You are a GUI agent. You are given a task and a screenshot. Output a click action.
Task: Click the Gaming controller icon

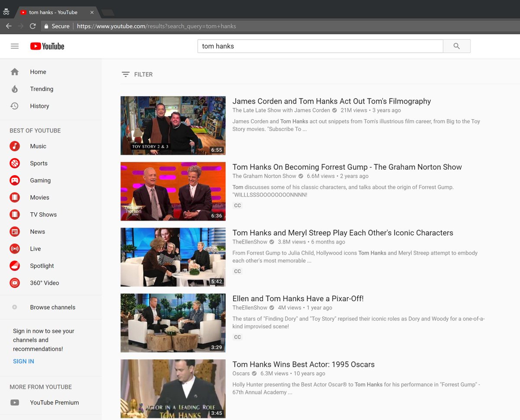pos(15,180)
